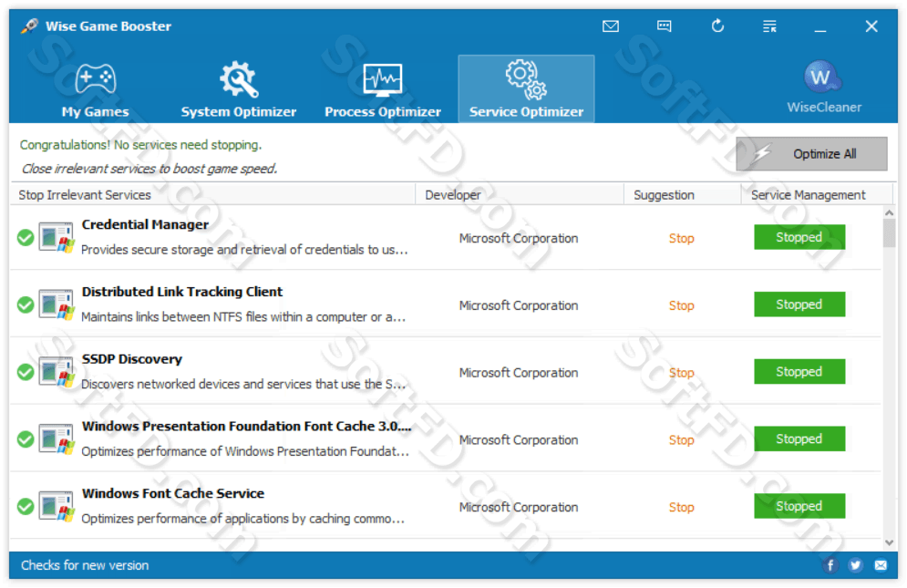Click 'Close irrelevant services to boost game speed.'

(149, 169)
